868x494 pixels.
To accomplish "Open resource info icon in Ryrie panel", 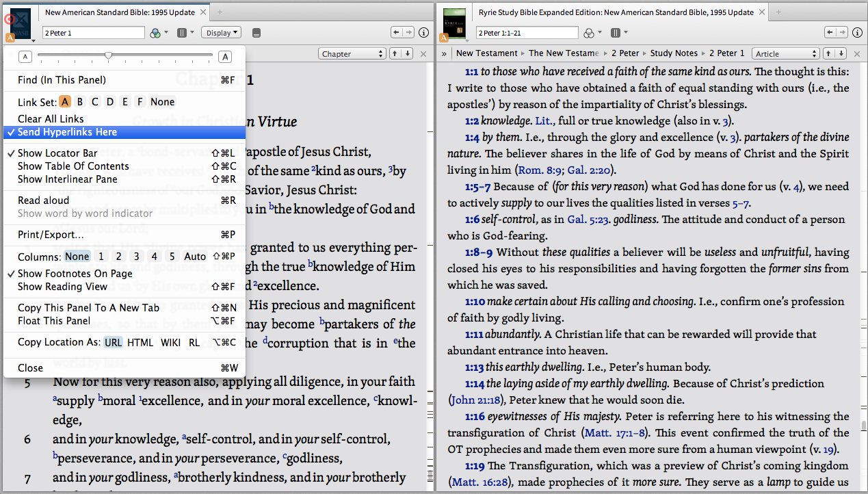I will pyautogui.click(x=857, y=33).
